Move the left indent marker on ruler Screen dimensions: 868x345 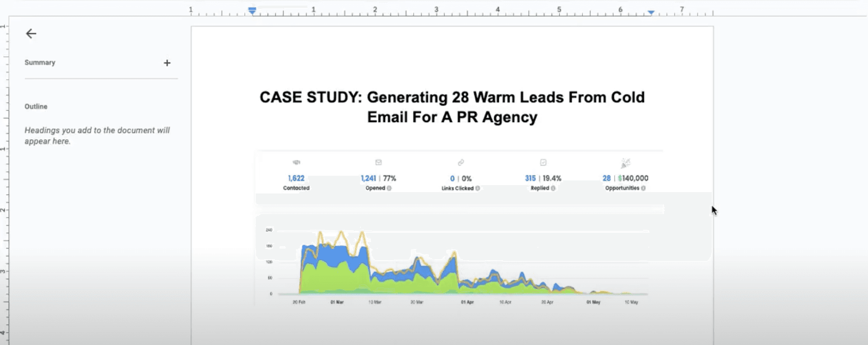tap(252, 11)
